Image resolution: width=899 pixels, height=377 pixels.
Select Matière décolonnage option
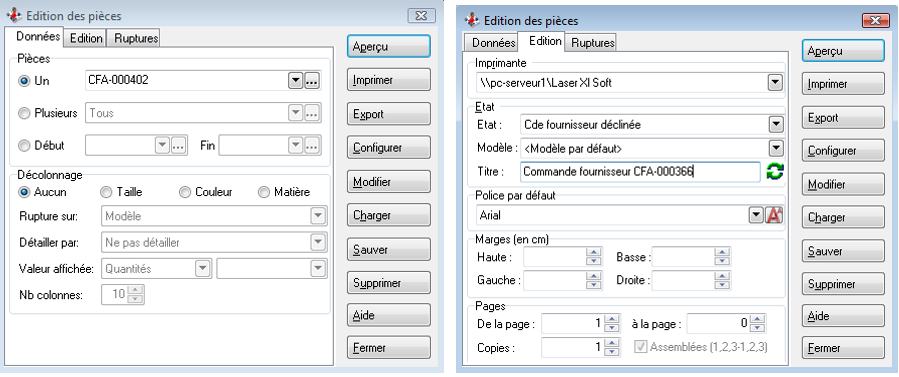coord(264,192)
